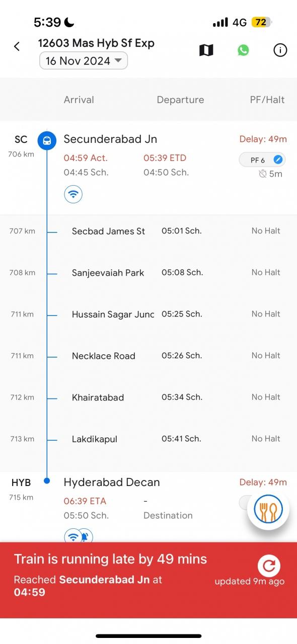Tap the Lakdikapul stop row
The height and width of the screenshot is (644, 297).
(148, 439)
